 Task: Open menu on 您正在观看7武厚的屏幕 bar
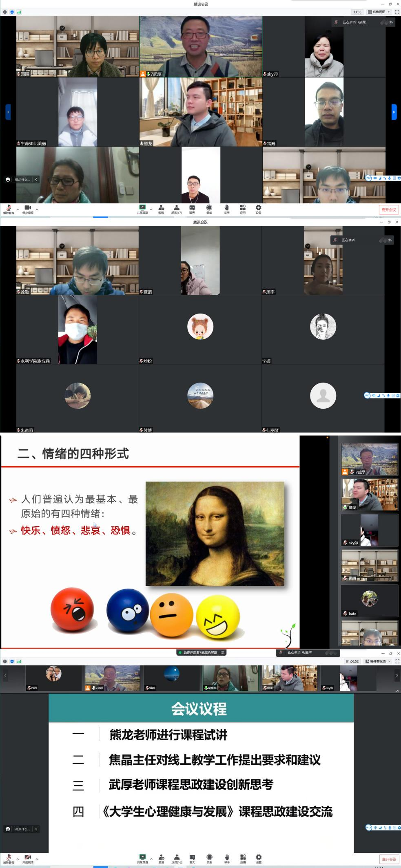pyautogui.click(x=223, y=652)
